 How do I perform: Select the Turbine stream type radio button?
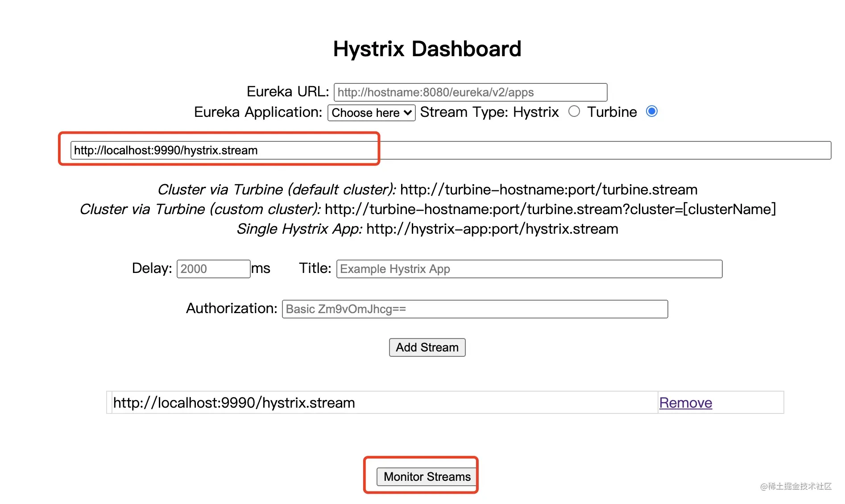point(652,111)
